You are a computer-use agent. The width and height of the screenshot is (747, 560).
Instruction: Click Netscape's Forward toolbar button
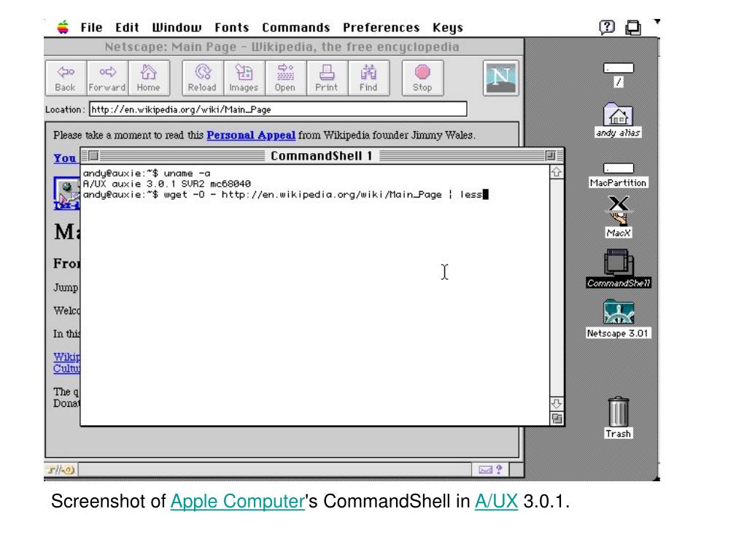pos(107,78)
